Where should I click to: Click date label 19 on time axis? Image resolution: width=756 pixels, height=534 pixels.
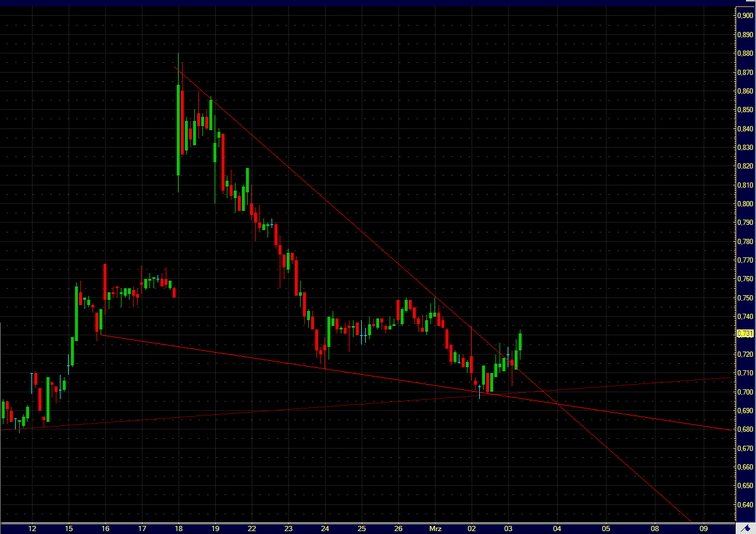coord(215,529)
